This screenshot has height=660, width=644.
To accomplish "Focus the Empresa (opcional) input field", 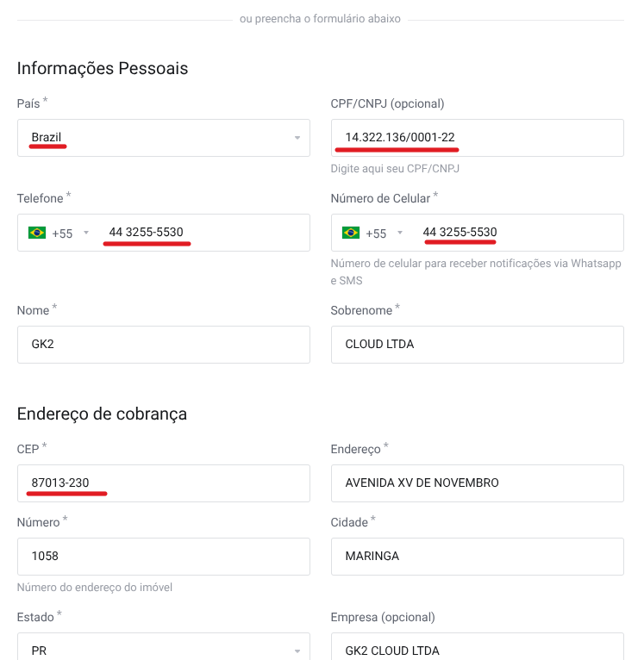I will (x=477, y=650).
